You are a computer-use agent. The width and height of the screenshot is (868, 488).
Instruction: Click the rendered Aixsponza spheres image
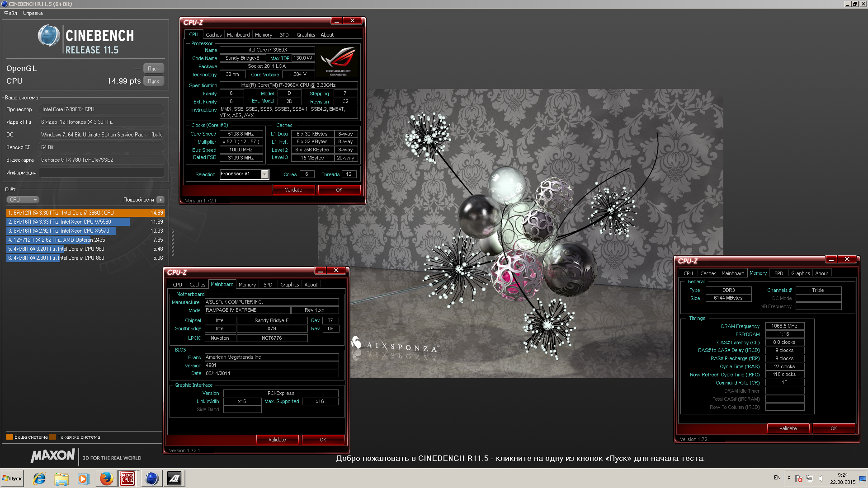coord(520,233)
